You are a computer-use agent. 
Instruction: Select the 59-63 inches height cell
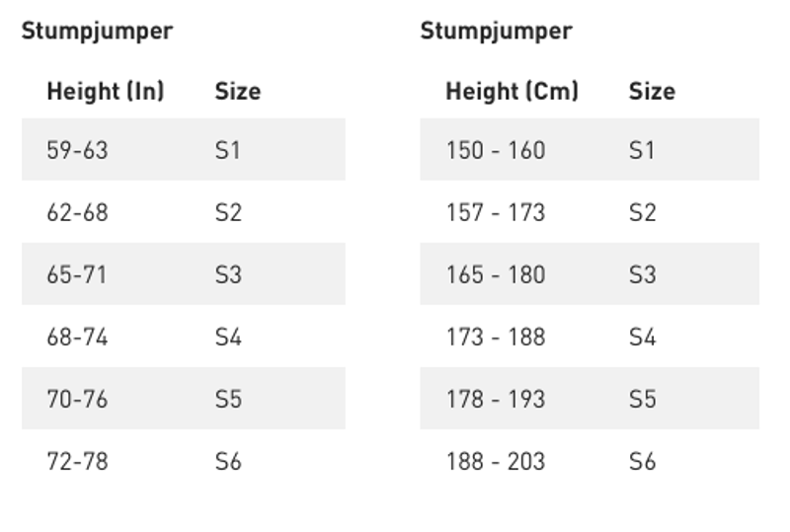pyautogui.click(x=77, y=150)
